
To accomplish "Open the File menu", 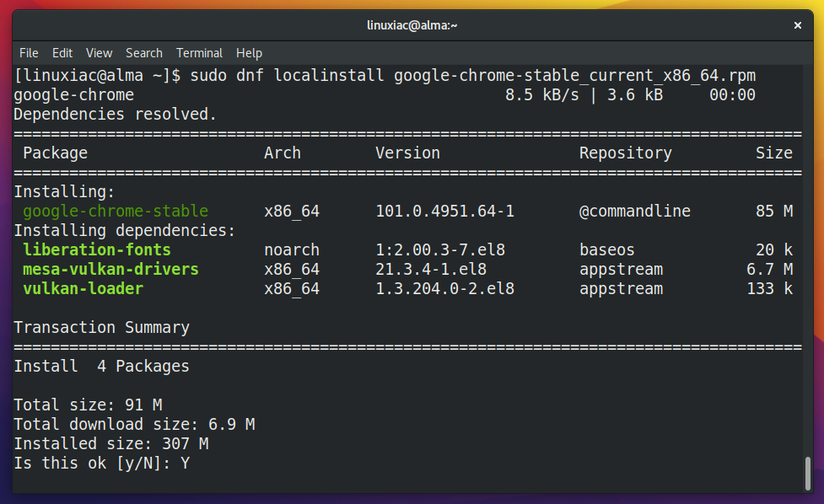I will tap(29, 53).
